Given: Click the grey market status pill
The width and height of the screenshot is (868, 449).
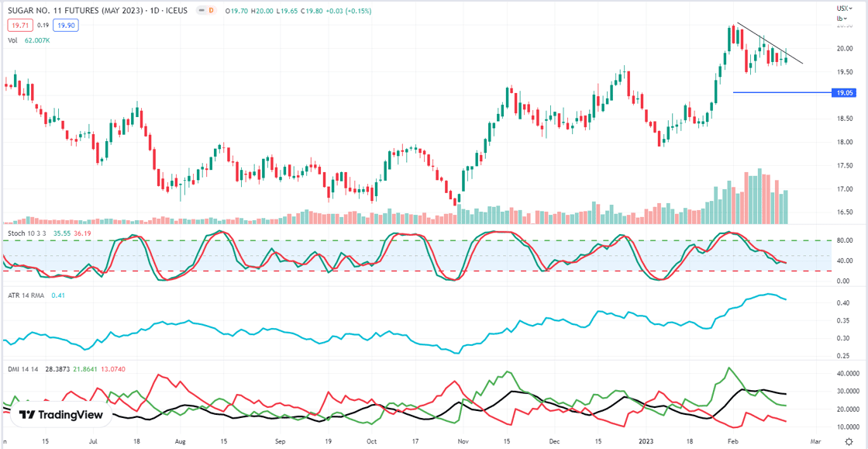Looking at the screenshot, I should coord(200,11).
